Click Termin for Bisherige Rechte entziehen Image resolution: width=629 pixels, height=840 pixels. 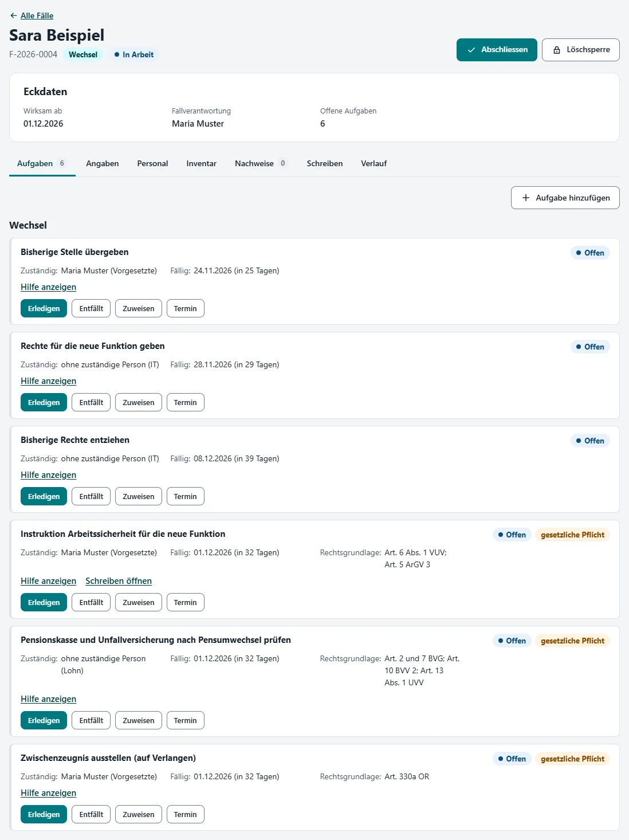(186, 496)
